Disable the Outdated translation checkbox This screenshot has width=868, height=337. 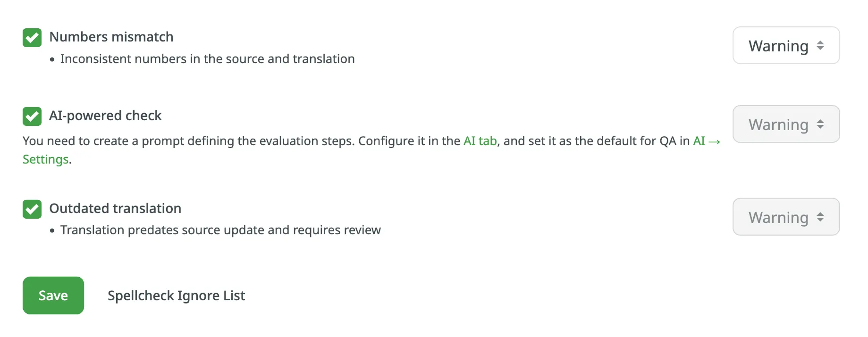click(x=32, y=209)
